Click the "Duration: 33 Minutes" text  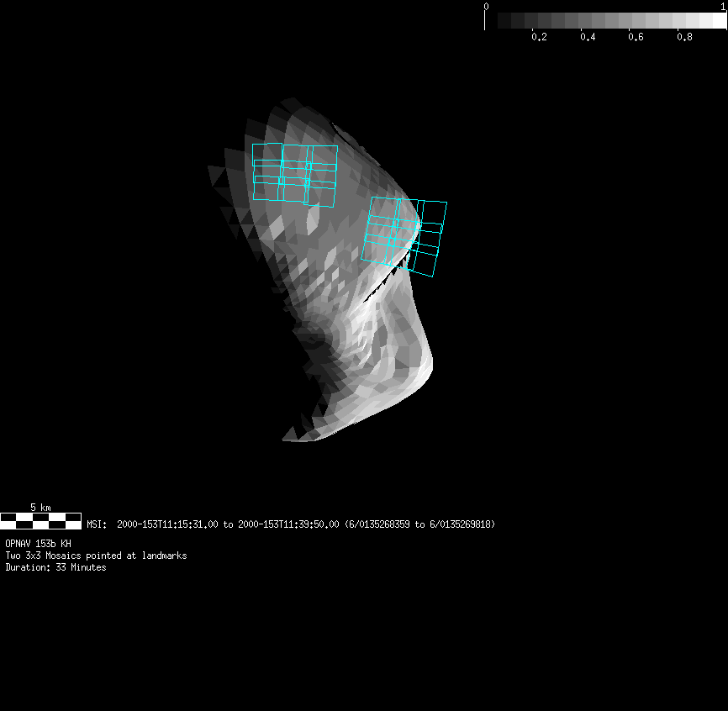coord(55,567)
